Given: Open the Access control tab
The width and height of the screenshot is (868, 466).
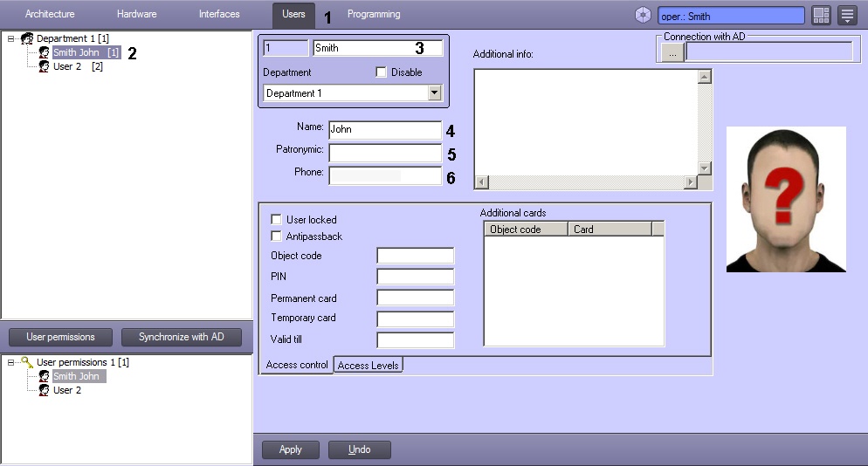Looking at the screenshot, I should tap(297, 366).
